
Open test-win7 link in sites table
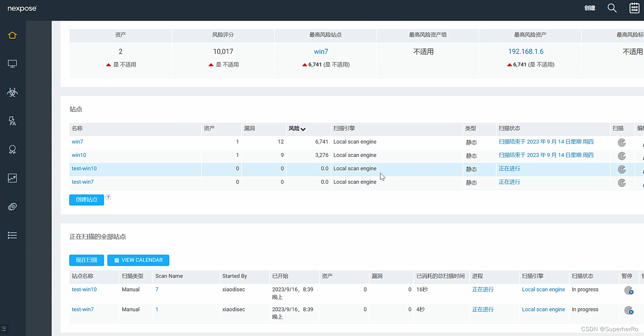click(x=83, y=182)
